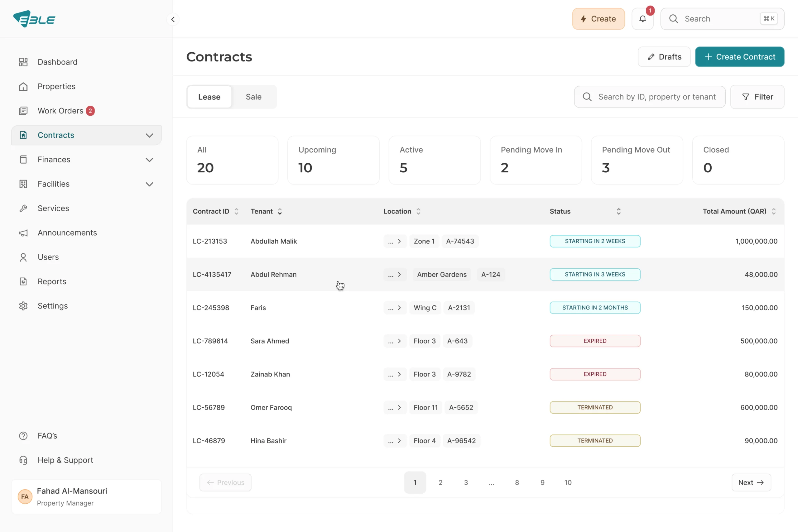Click the Create Contract button
Image resolution: width=798 pixels, height=532 pixels.
[x=739, y=57]
